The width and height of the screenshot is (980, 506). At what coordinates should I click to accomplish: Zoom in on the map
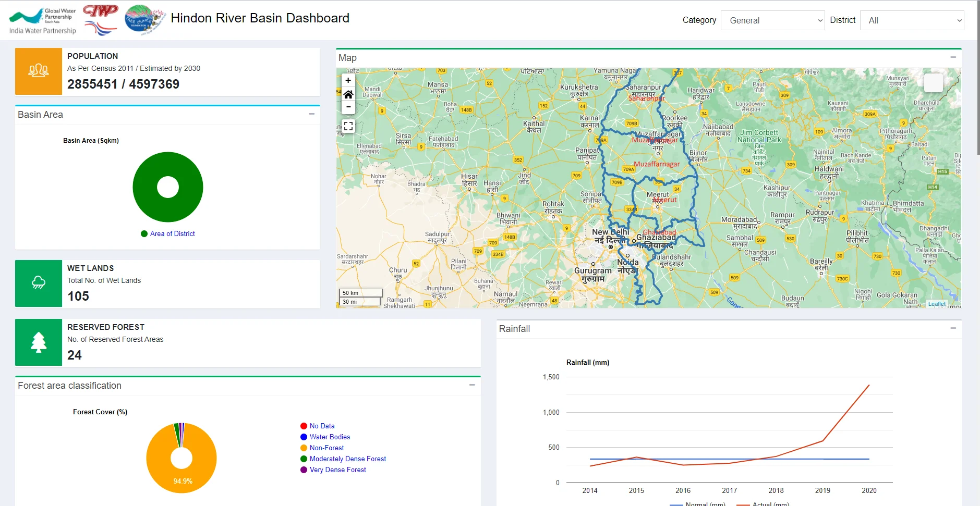(348, 80)
